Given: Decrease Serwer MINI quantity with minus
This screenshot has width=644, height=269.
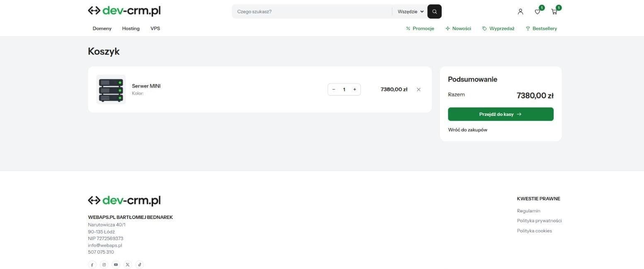Looking at the screenshot, I should [334, 89].
